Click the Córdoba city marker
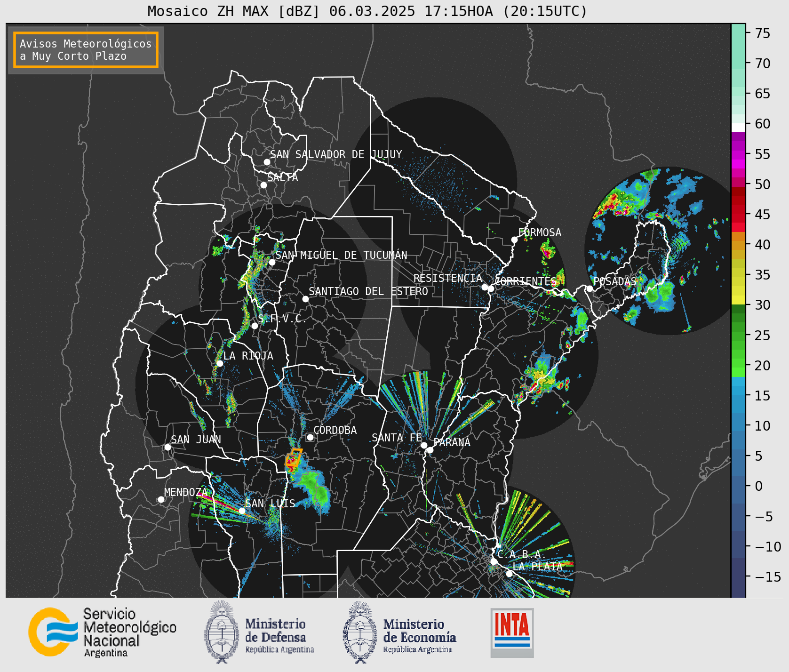The image size is (789, 672). coord(310,438)
